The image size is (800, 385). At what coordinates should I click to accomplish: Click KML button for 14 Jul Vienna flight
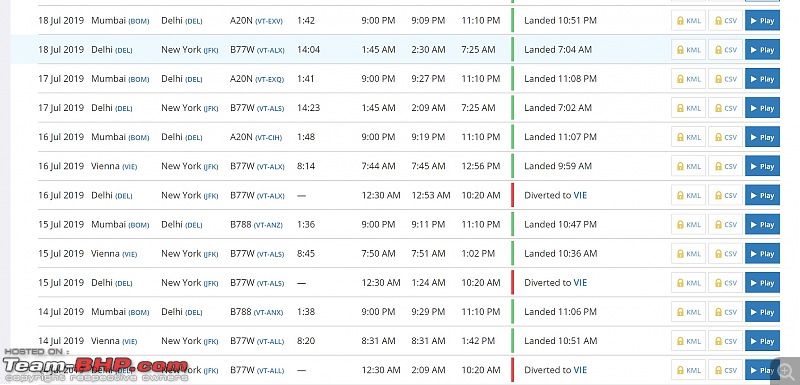[x=688, y=341]
